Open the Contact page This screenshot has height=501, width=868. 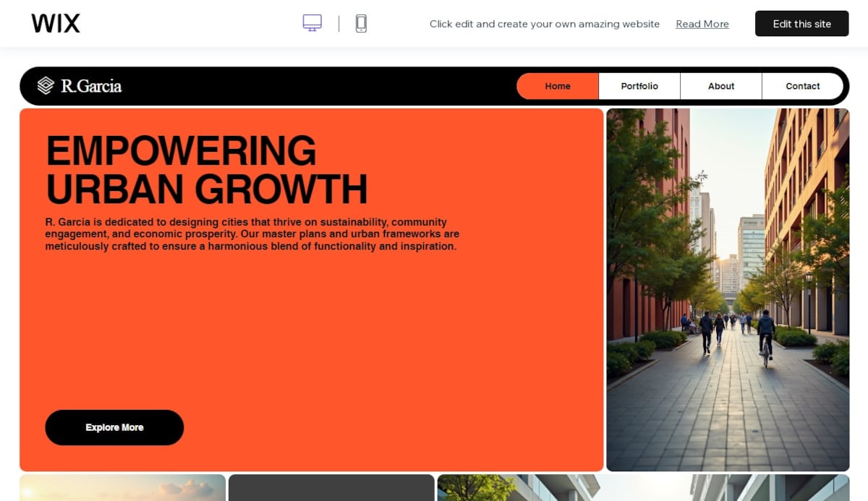click(803, 86)
